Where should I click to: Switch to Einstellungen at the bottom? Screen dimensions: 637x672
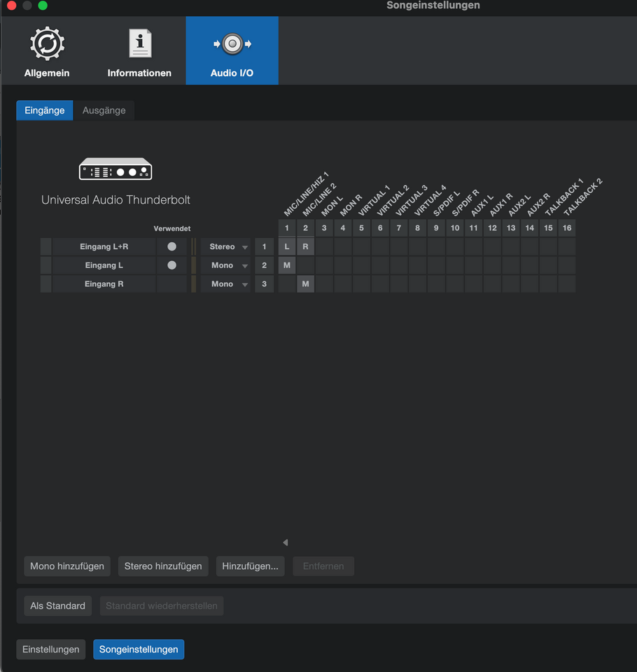coord(51,650)
